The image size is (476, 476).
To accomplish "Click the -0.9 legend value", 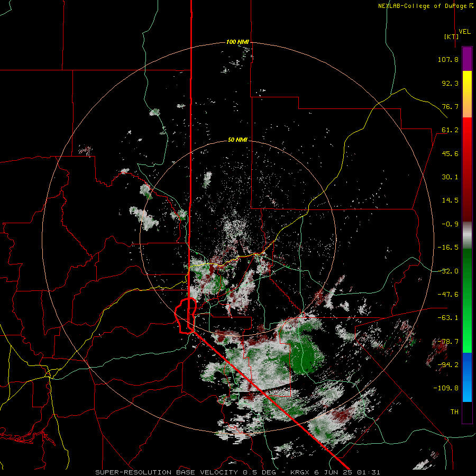I will (x=450, y=224).
